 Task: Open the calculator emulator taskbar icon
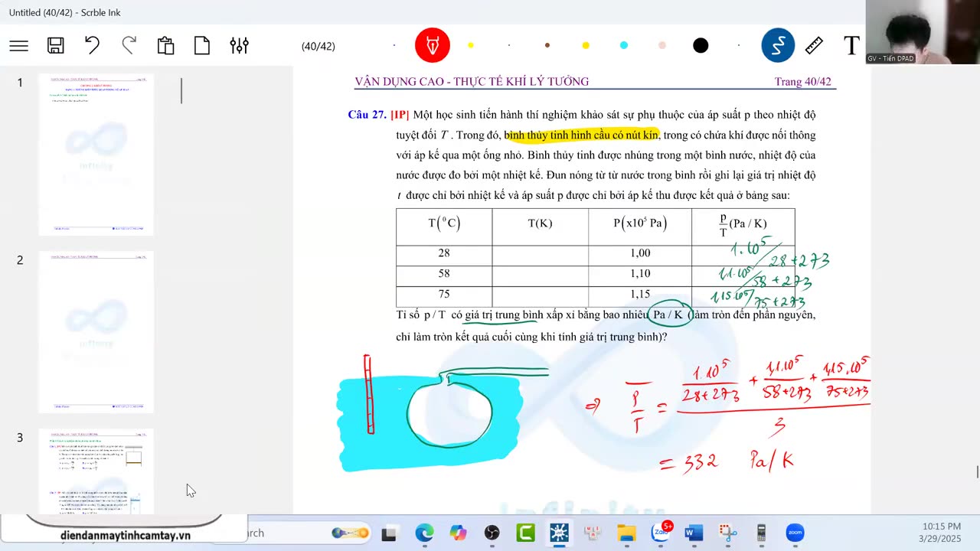click(x=761, y=533)
